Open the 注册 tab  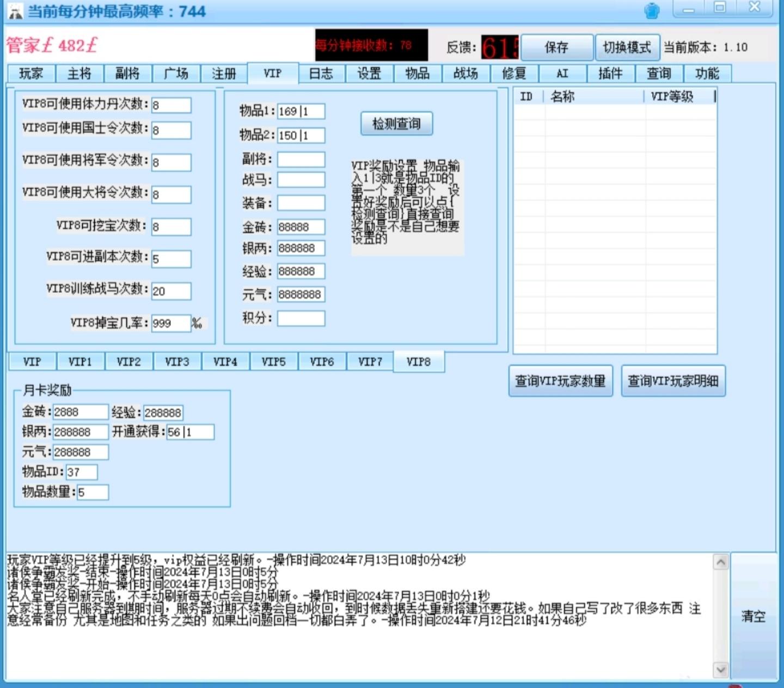coord(224,73)
